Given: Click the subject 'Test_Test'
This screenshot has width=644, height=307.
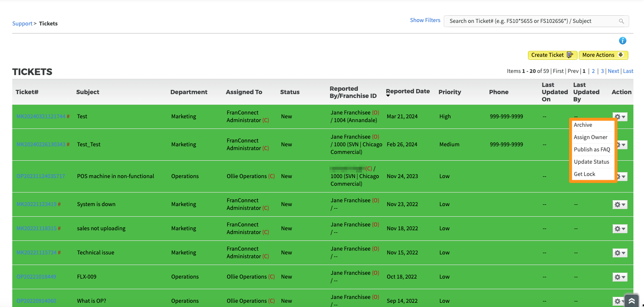Looking at the screenshot, I should (x=89, y=145).
